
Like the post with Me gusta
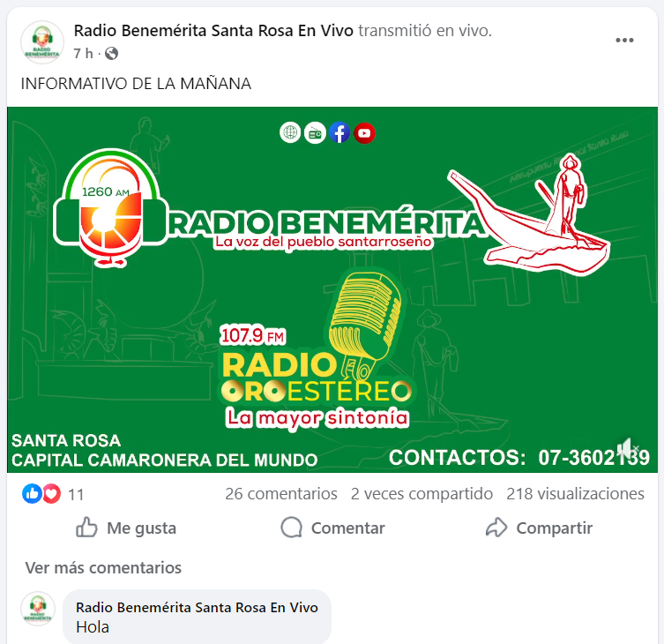(126, 528)
